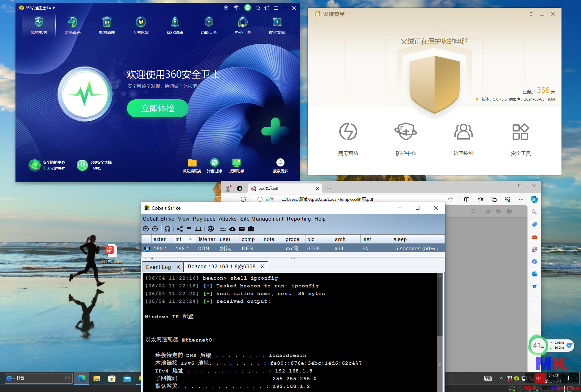Click the globe web log icon
Screen dimensions: 581x392
[211, 229]
